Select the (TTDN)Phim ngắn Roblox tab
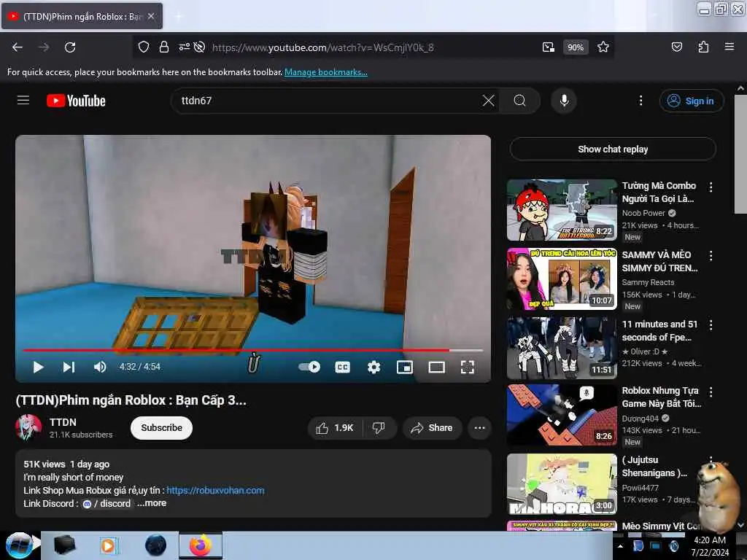 [82, 16]
